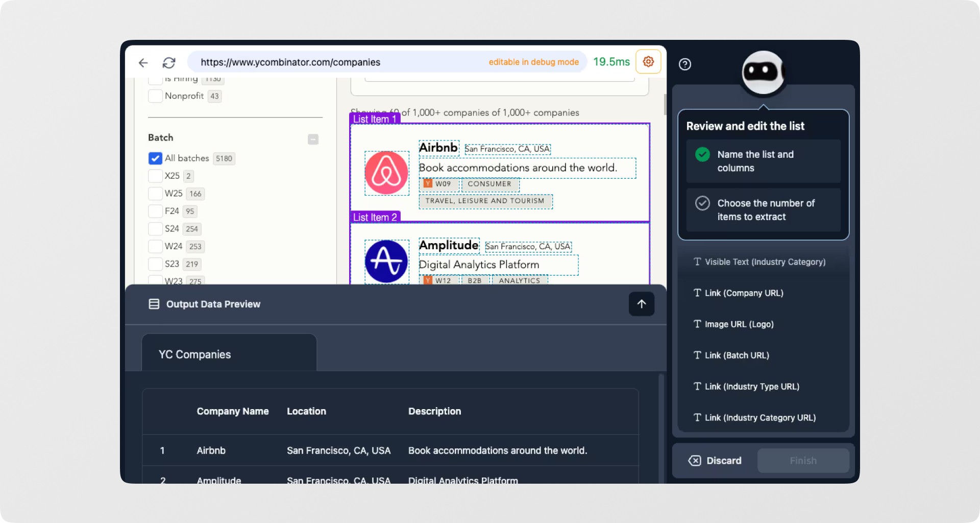Click the green check on Name the list step
Viewport: 980px width, 523px height.
[703, 154]
